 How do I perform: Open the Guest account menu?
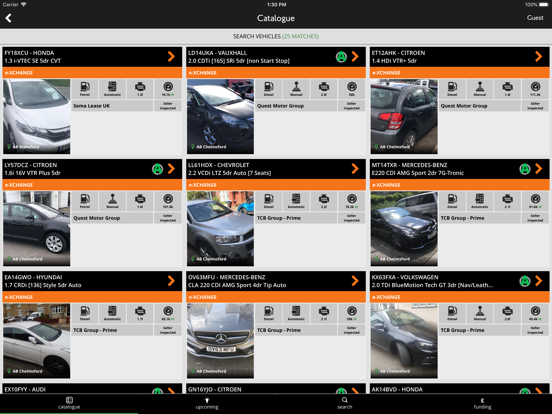click(535, 18)
